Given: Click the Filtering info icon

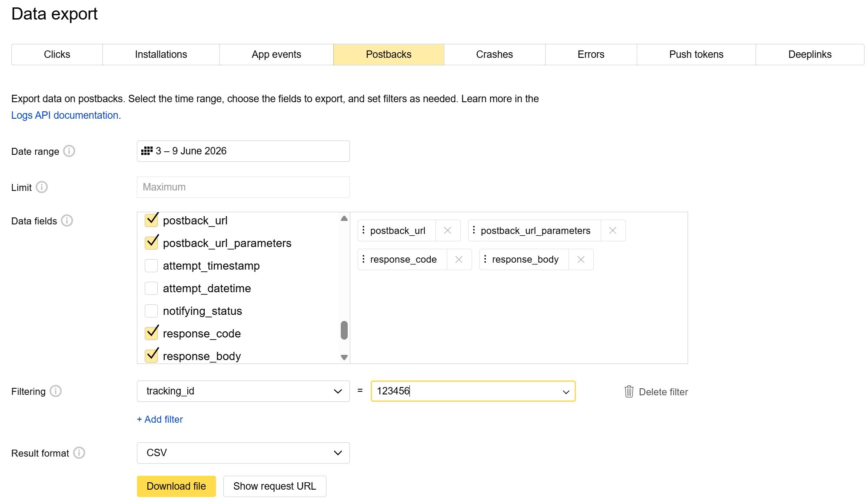Looking at the screenshot, I should [x=56, y=391].
